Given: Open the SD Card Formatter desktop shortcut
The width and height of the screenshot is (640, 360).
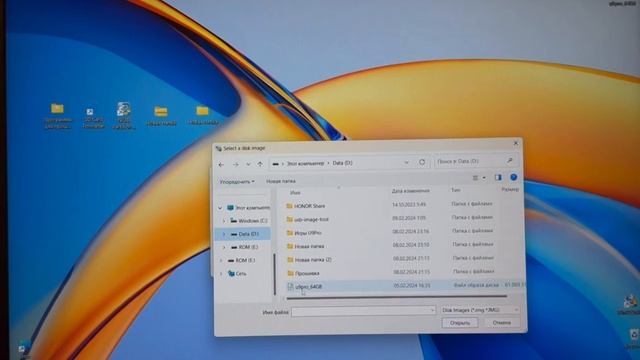Looking at the screenshot, I should click(93, 118).
